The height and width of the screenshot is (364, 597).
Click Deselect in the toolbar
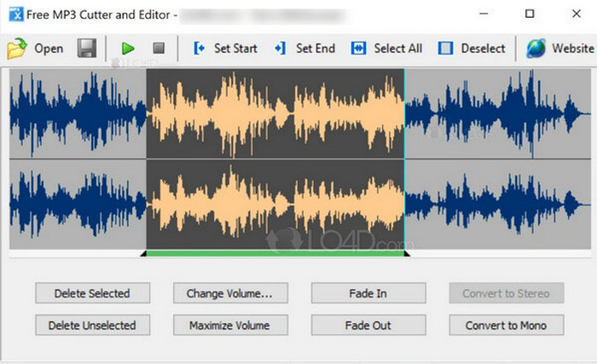click(472, 49)
